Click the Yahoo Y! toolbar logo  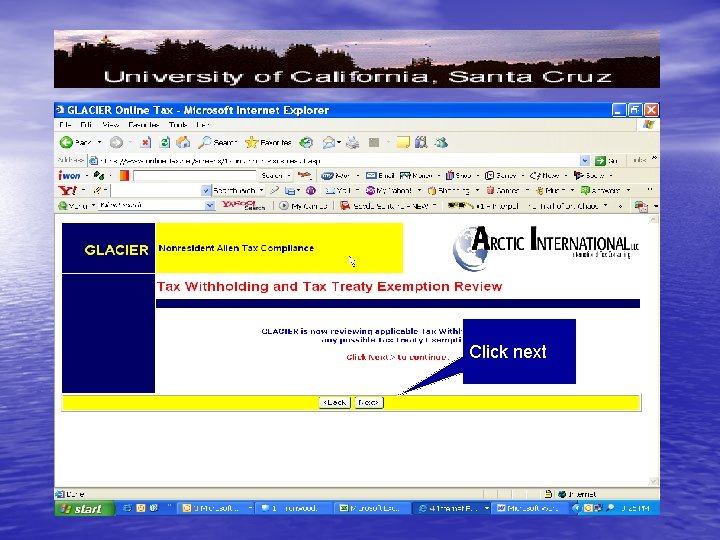click(68, 190)
